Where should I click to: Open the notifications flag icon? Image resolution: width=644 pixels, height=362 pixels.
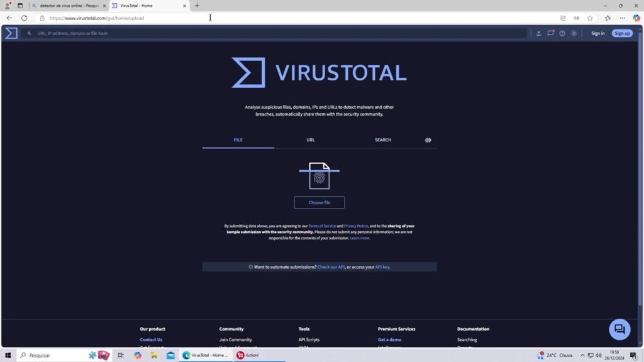point(550,33)
